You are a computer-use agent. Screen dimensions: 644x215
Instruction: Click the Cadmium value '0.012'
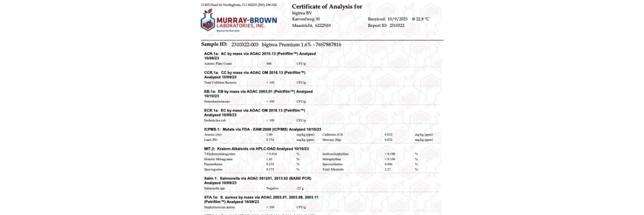389,134
